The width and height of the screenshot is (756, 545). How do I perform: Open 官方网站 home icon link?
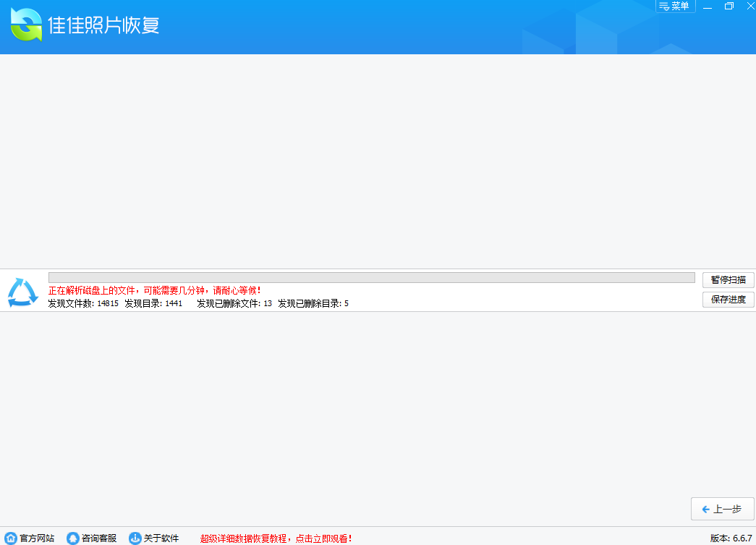coord(11,538)
